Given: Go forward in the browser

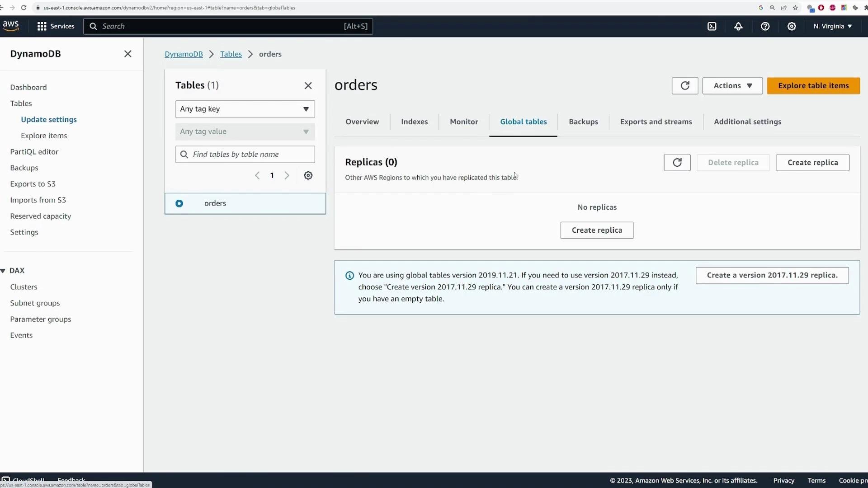Looking at the screenshot, I should pyautogui.click(x=12, y=8).
